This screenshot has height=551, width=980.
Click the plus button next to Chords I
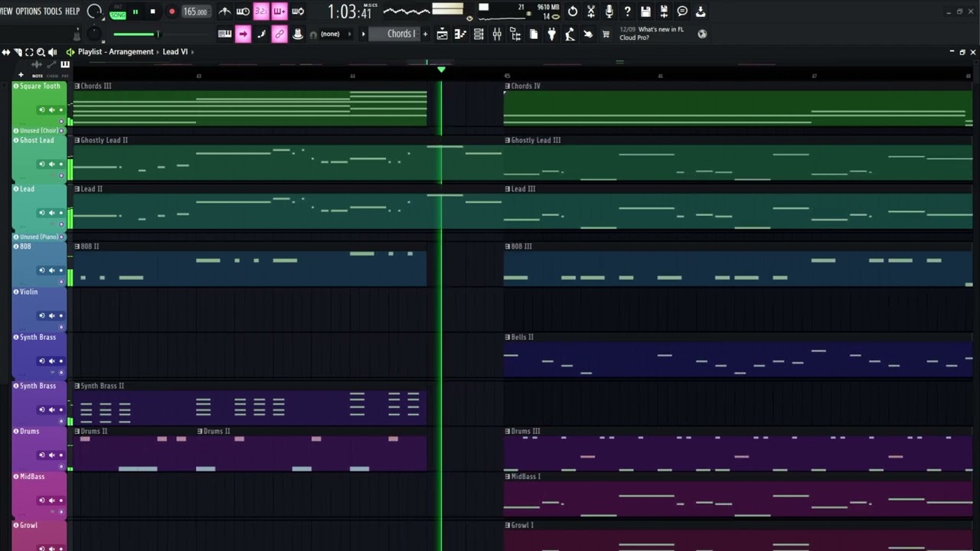click(425, 34)
